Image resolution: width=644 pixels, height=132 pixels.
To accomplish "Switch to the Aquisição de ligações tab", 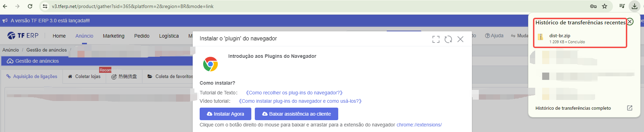I will click(32, 76).
